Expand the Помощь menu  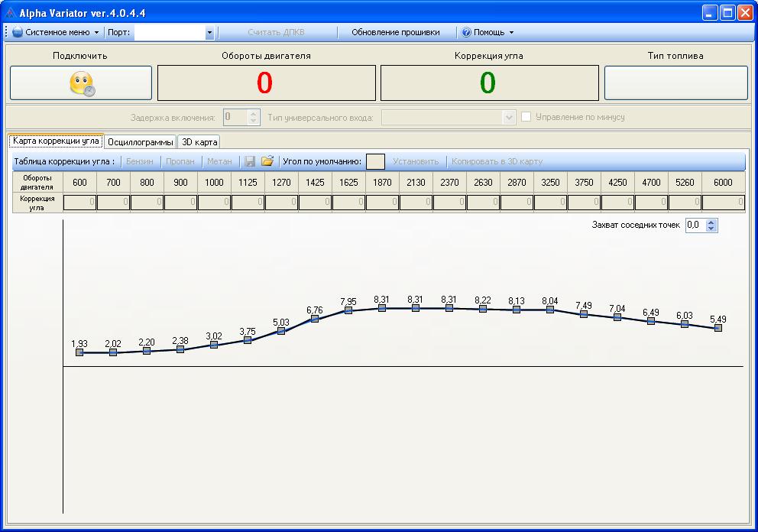pos(511,33)
